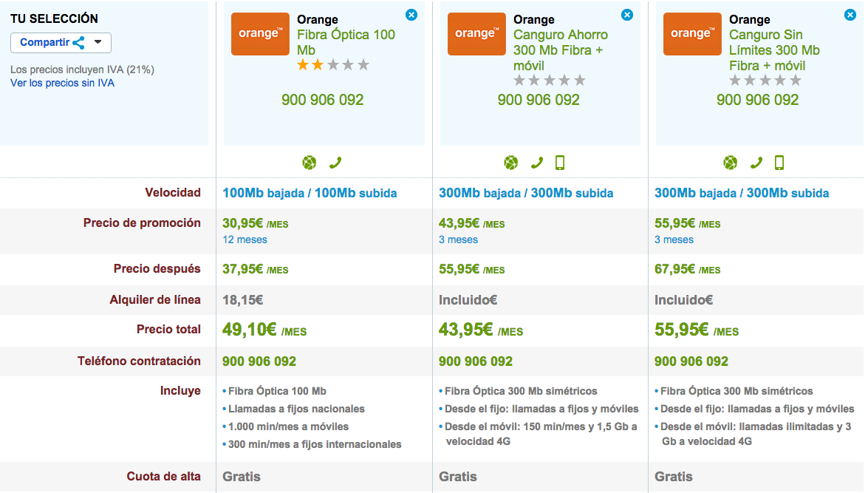Rate Canguro Ahorro plan using grey stars

(549, 81)
